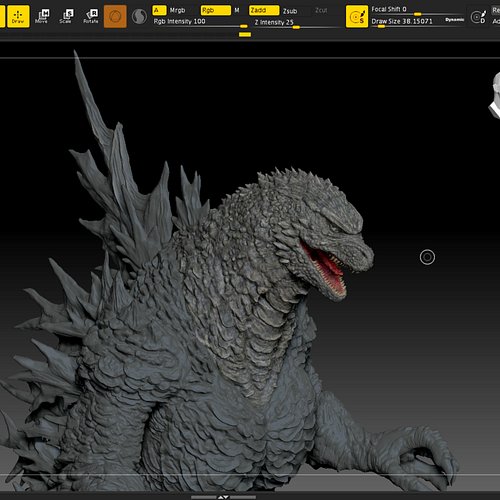Turn off Zadd sculpt mode
The height and width of the screenshot is (500, 500).
click(x=264, y=10)
